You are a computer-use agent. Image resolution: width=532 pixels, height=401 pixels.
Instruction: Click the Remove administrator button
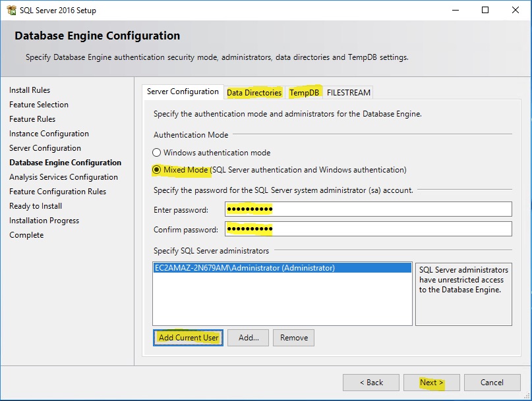294,338
